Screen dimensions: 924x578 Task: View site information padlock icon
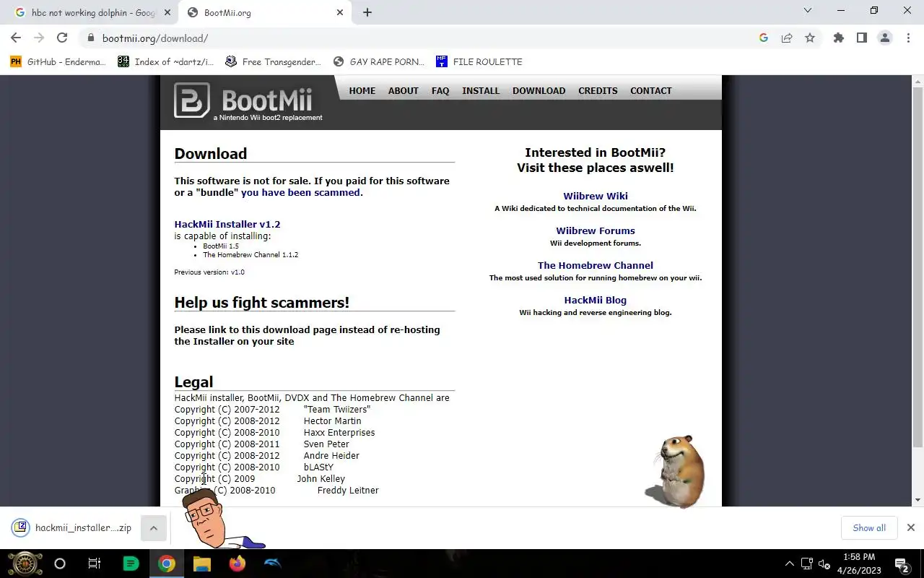(x=90, y=38)
